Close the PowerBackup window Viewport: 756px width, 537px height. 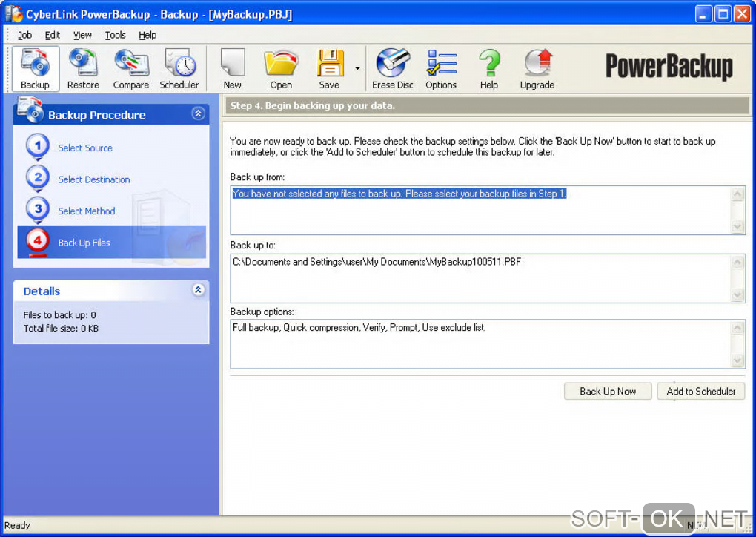point(742,14)
